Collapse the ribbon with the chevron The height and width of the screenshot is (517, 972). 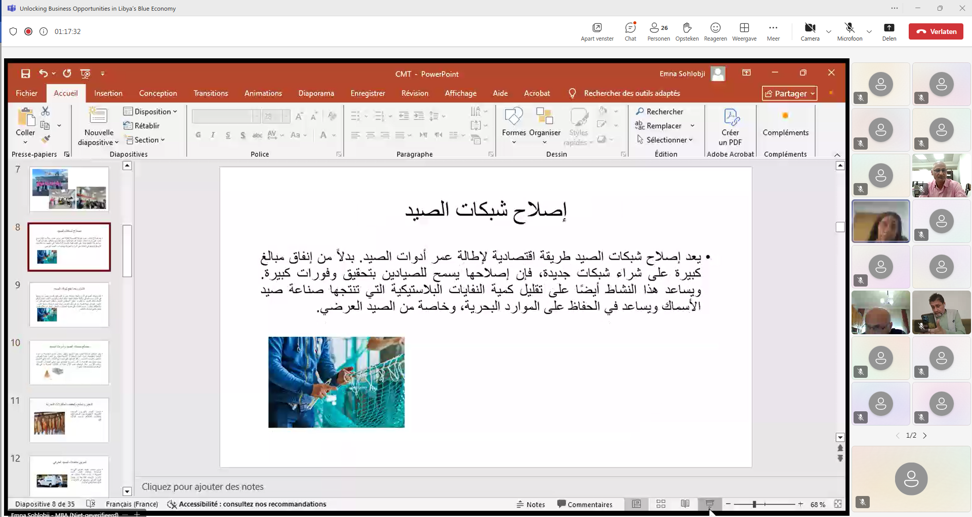point(837,154)
